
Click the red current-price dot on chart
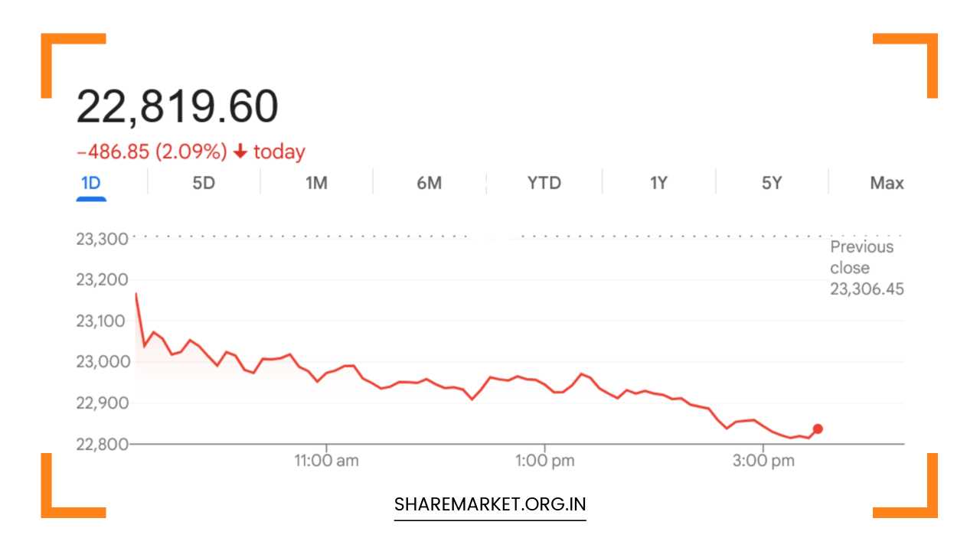(818, 429)
